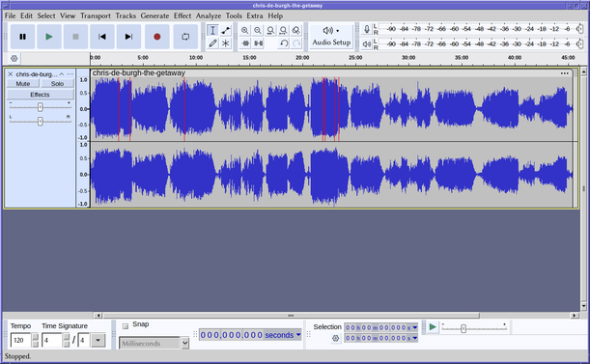The width and height of the screenshot is (590, 364).
Task: Click the Tempo value field
Action: 21,340
